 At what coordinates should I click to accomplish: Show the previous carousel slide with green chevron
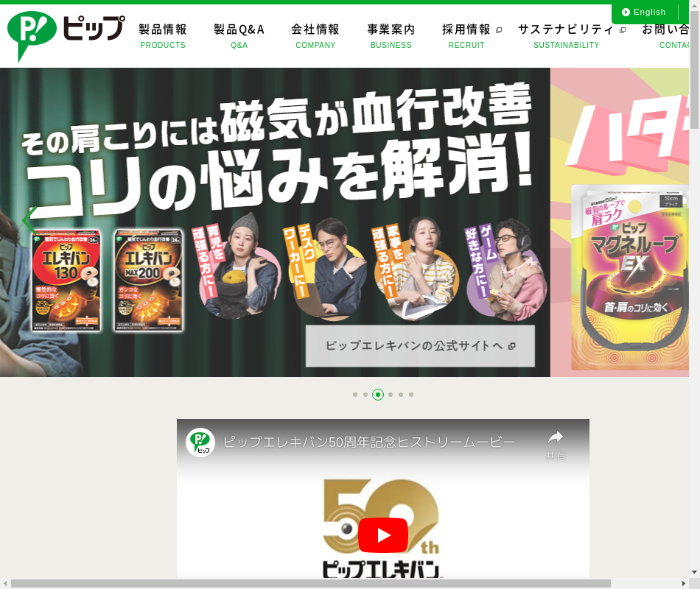point(29,220)
